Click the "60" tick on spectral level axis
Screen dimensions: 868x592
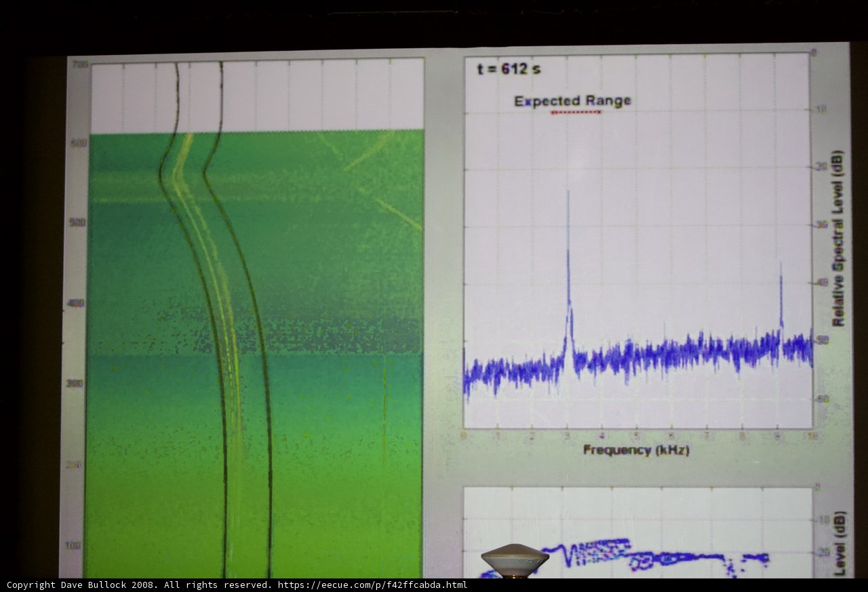coord(823,399)
